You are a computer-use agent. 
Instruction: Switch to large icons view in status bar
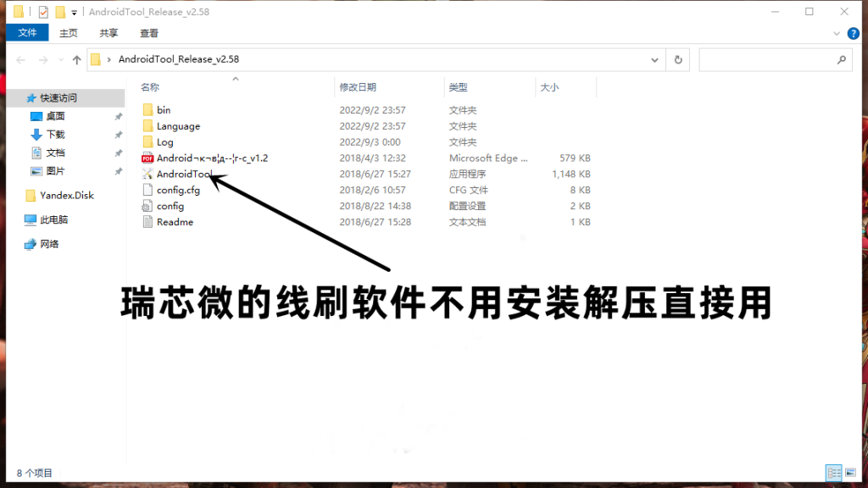pyautogui.click(x=851, y=473)
